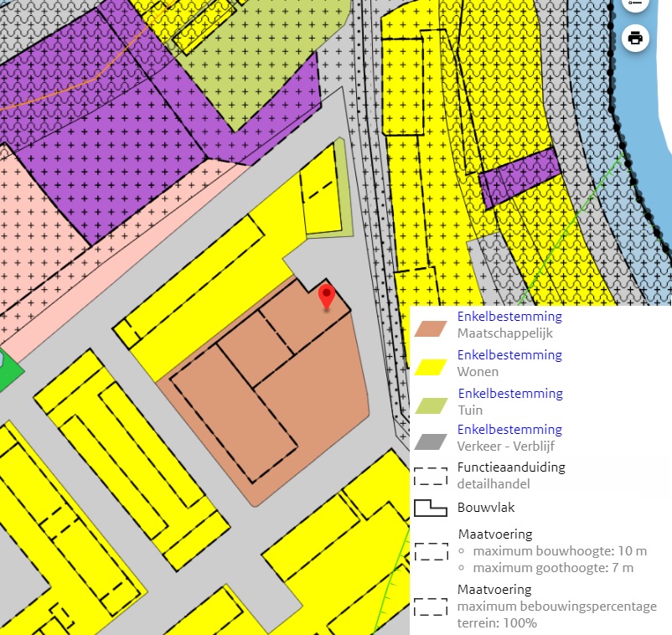Viewport: 672px width, 635px height.
Task: Click the solid-outline Bouwvlak legend symbol
Action: pos(431,508)
